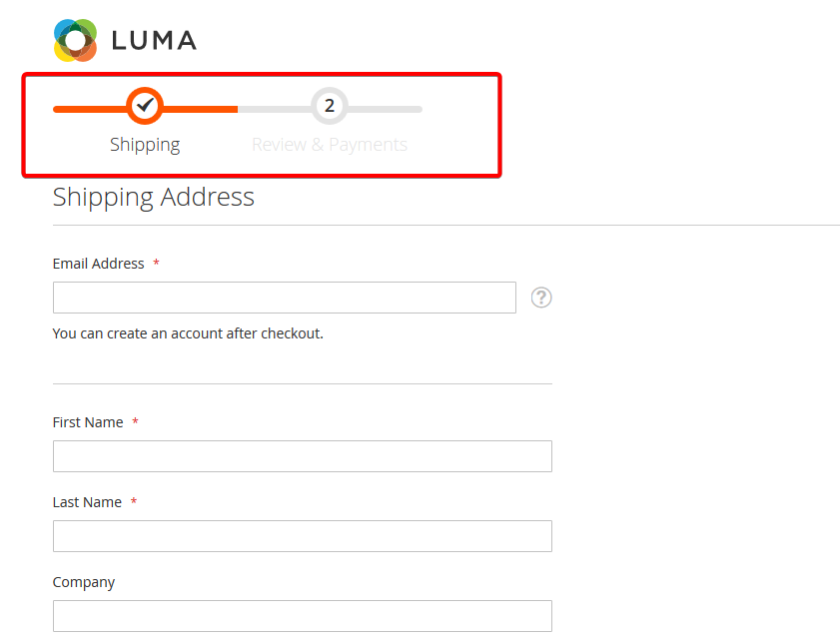Click the numbered Review & Payments step icon
This screenshot has height=641, width=840.
pyautogui.click(x=330, y=106)
